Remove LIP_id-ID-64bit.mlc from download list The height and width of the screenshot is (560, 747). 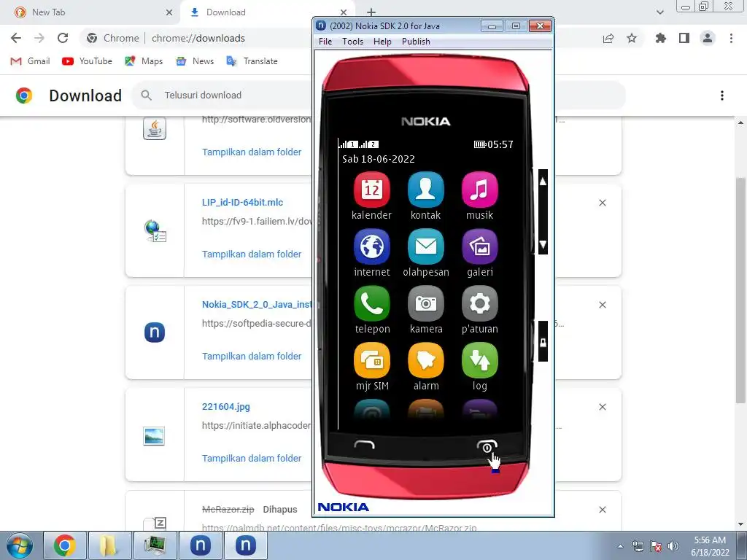pyautogui.click(x=602, y=203)
